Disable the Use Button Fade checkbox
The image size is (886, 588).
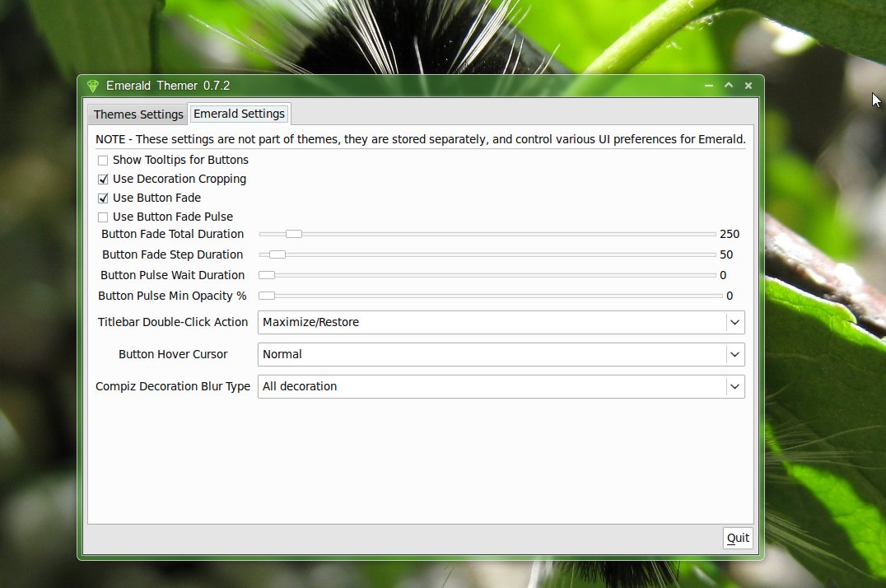103,198
